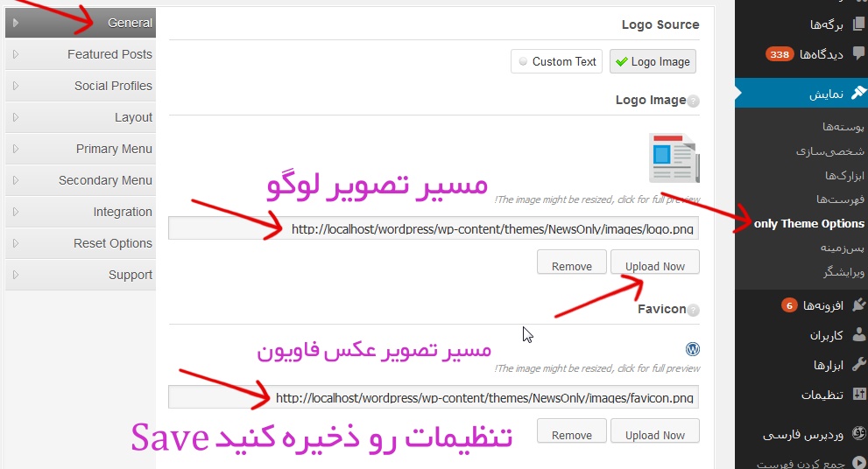The height and width of the screenshot is (469, 868).
Task: Click the Plugins (افزونه‌ها) plug icon
Action: 858,304
